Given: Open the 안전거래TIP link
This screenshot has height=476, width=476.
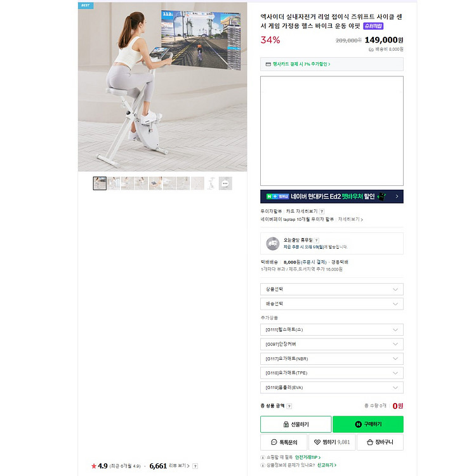Looking at the screenshot, I should point(308,457).
